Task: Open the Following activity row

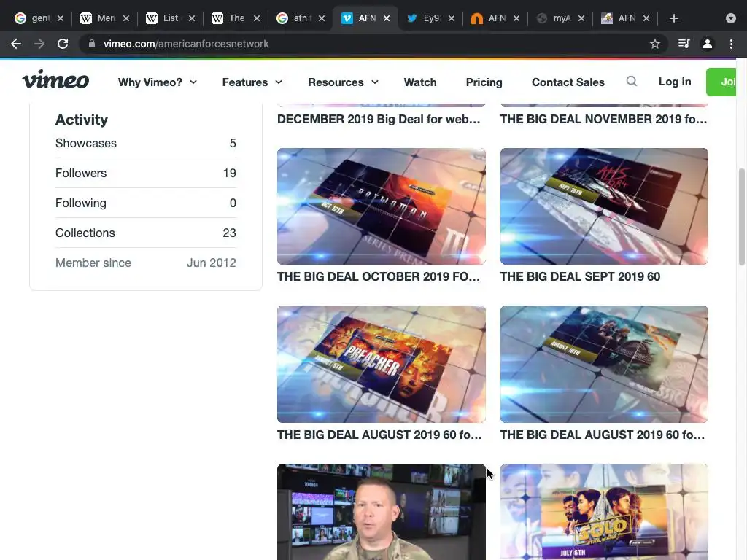Action: click(x=146, y=203)
